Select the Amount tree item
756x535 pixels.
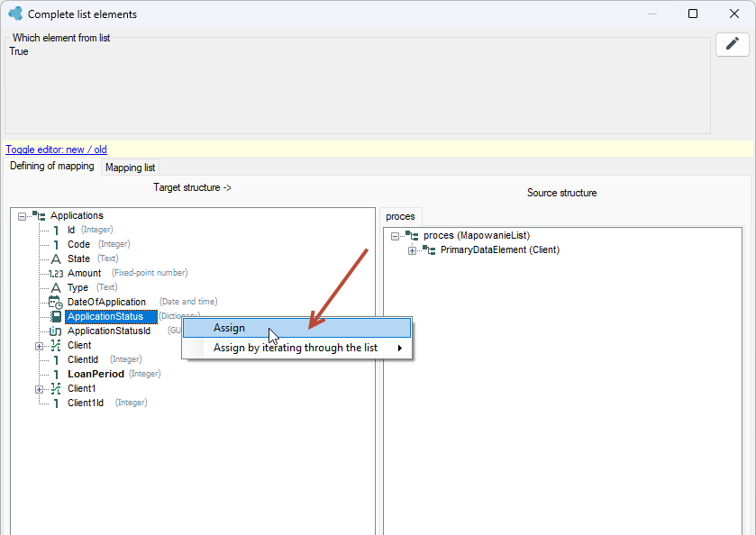pyautogui.click(x=85, y=273)
